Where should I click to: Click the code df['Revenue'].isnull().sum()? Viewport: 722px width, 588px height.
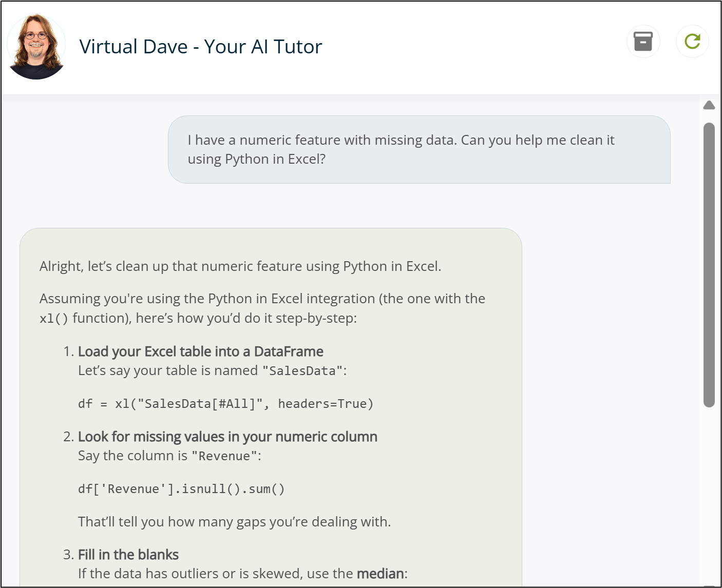181,489
